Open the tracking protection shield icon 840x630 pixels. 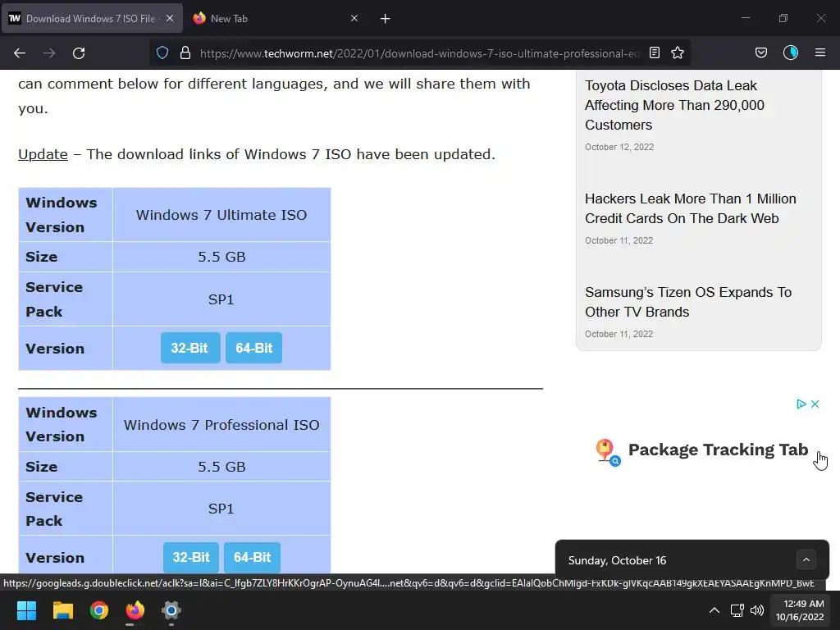(162, 52)
